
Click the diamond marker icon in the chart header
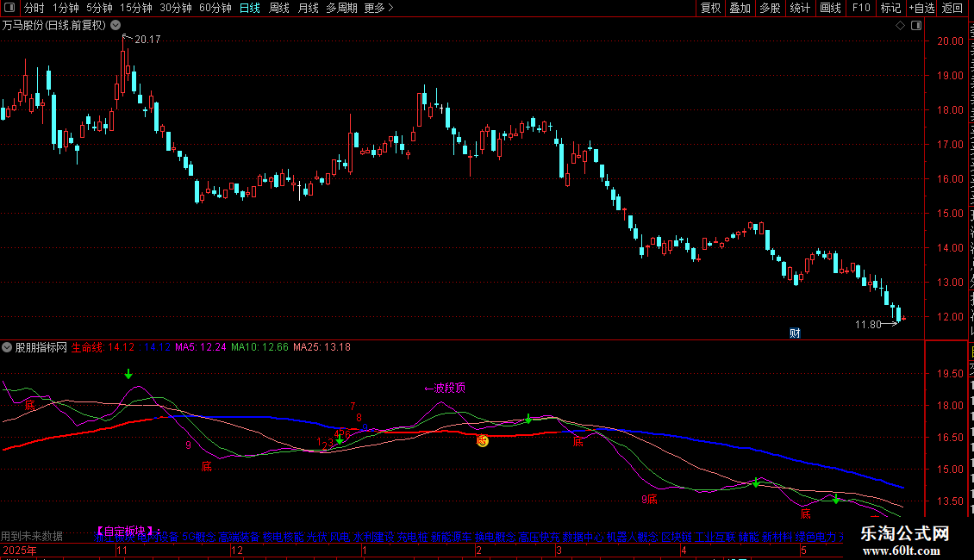pos(900,26)
